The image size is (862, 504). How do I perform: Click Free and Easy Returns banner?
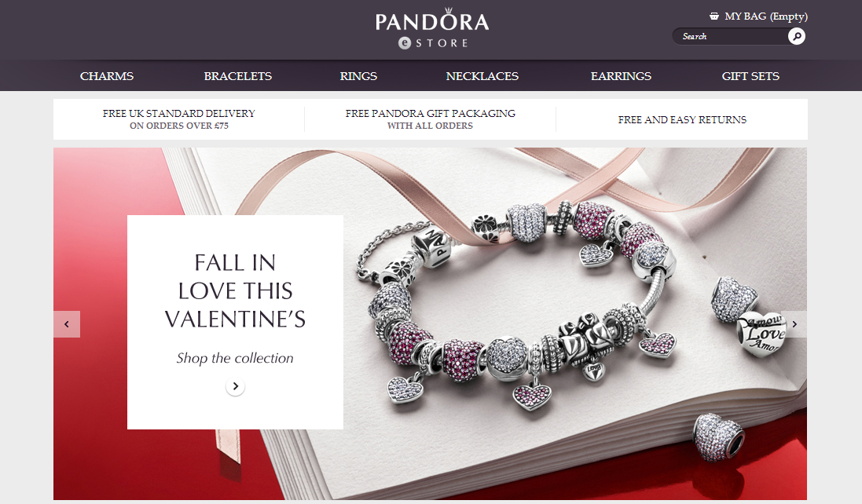coord(682,119)
